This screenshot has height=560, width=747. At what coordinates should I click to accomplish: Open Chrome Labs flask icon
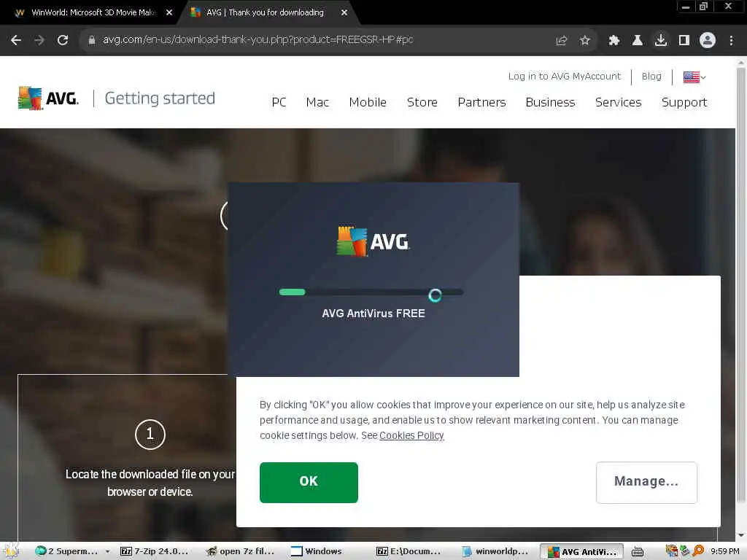pos(638,41)
